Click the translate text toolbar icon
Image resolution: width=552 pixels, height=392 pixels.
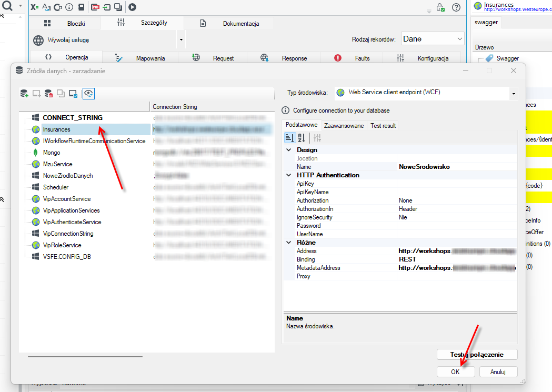46,7
